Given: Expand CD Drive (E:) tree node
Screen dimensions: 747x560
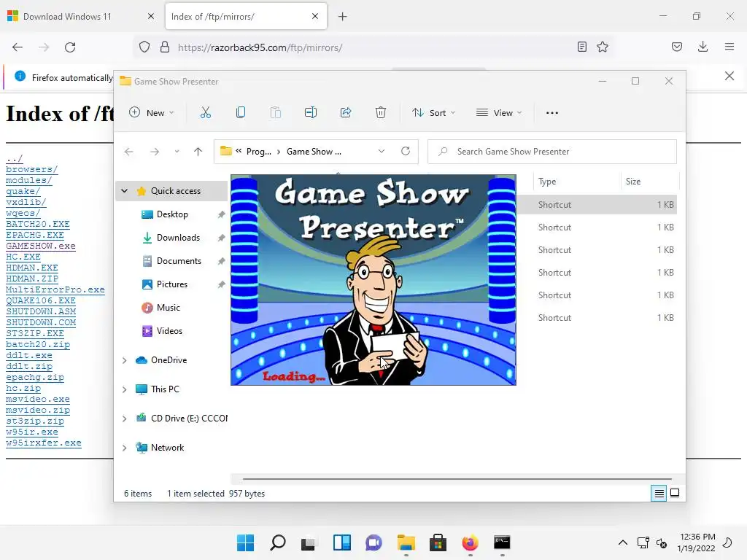Looking at the screenshot, I should coord(124,419).
